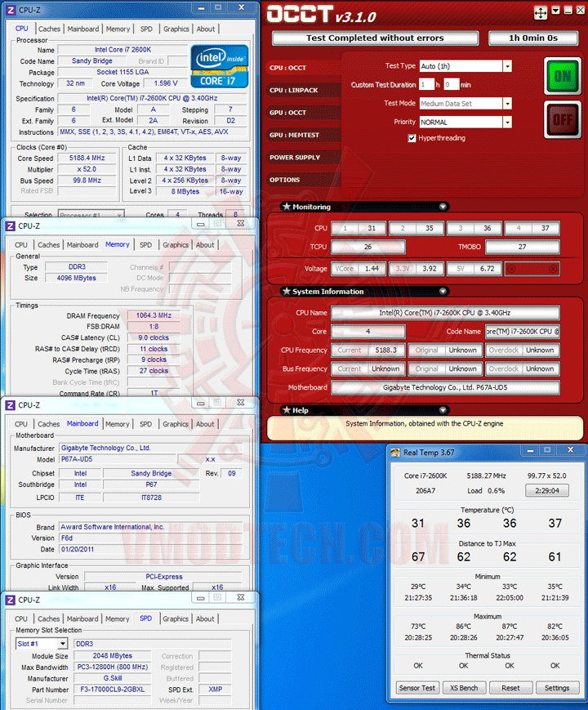The image size is (588, 710).
Task: Click the Real Temp title bar icon
Action: click(x=395, y=453)
